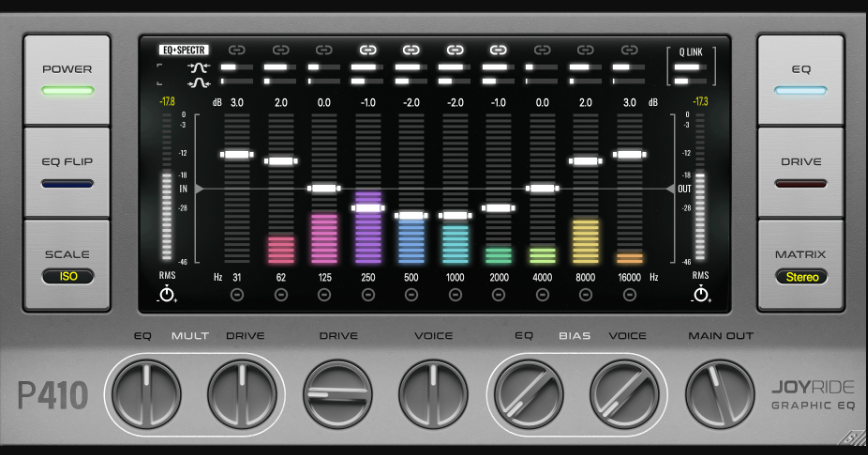Click the 1000 Hz gain fader handle
The height and width of the screenshot is (455, 868).
tap(455, 215)
